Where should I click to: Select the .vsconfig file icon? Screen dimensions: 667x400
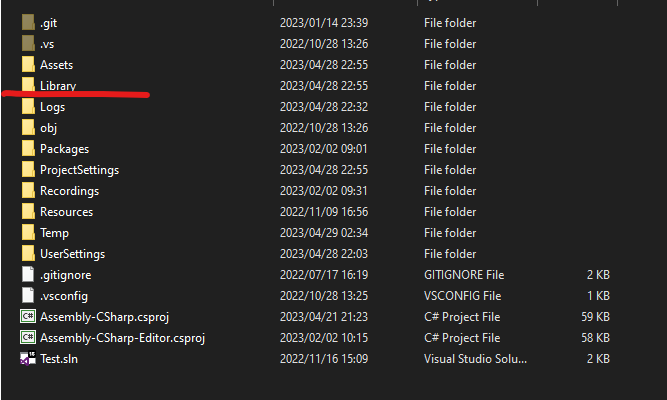pyautogui.click(x=28, y=296)
